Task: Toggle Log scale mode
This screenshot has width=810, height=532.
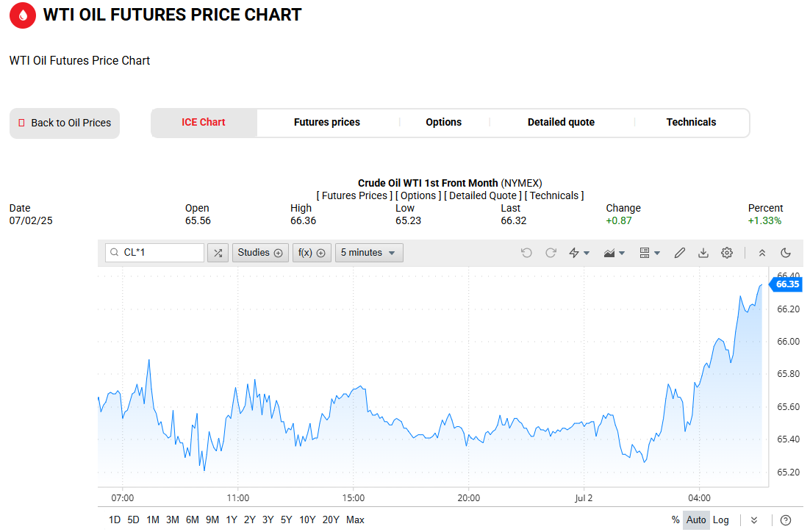Action: pyautogui.click(x=720, y=520)
